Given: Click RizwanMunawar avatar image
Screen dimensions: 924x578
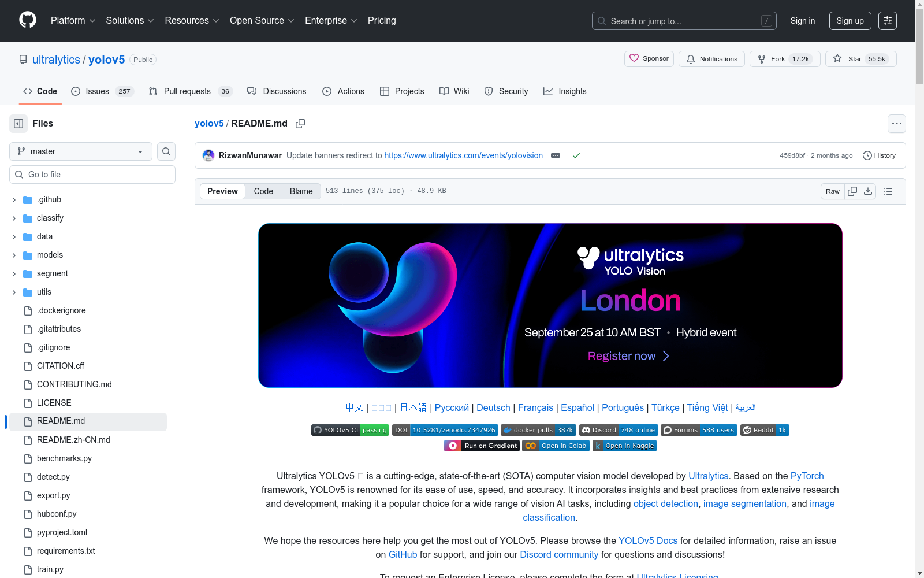Looking at the screenshot, I should tap(208, 155).
